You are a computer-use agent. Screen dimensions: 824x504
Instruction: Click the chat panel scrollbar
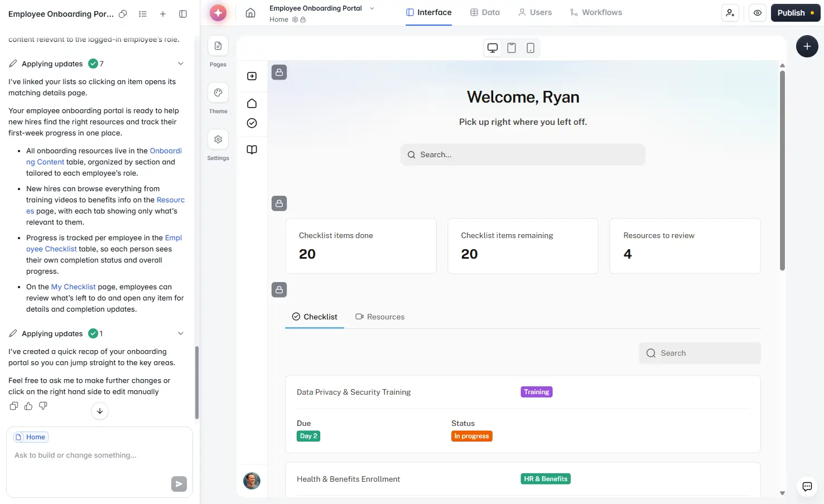tap(196, 382)
